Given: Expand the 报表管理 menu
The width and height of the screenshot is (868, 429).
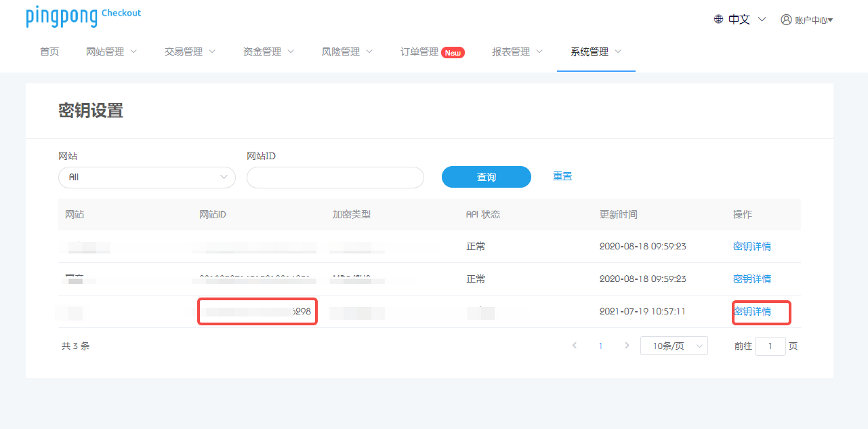Looking at the screenshot, I should click(x=517, y=52).
